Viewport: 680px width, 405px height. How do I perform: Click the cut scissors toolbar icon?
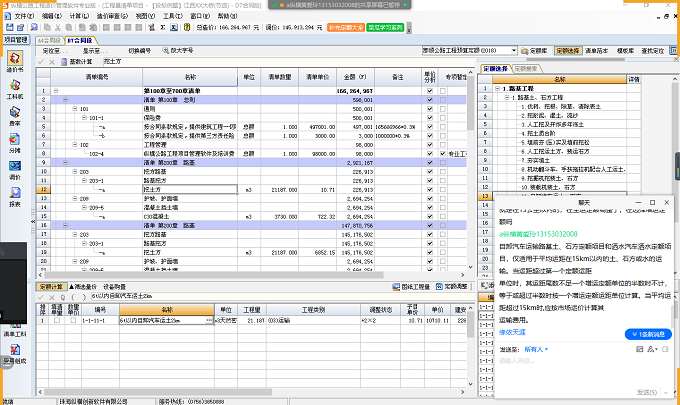[58, 27]
